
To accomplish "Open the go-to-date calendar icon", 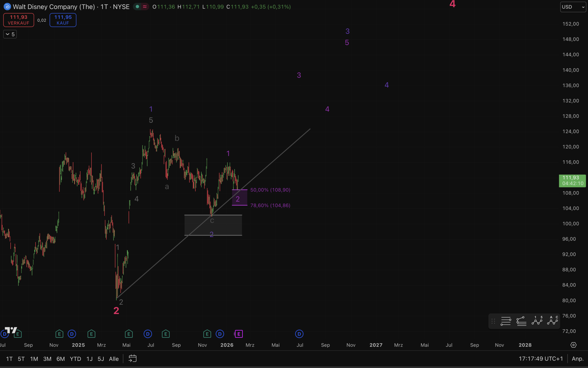I will coord(132,359).
